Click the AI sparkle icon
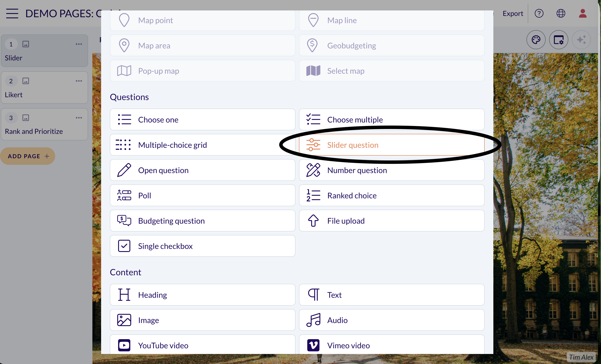601x364 pixels. [x=581, y=40]
